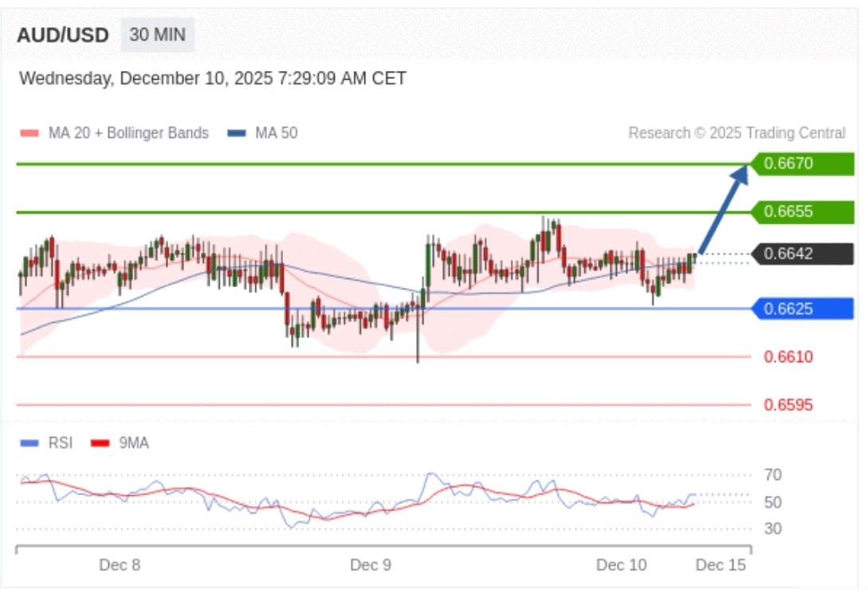The image size is (868, 590).
Task: Click the black 0.6642 current price tag
Action: [x=801, y=254]
